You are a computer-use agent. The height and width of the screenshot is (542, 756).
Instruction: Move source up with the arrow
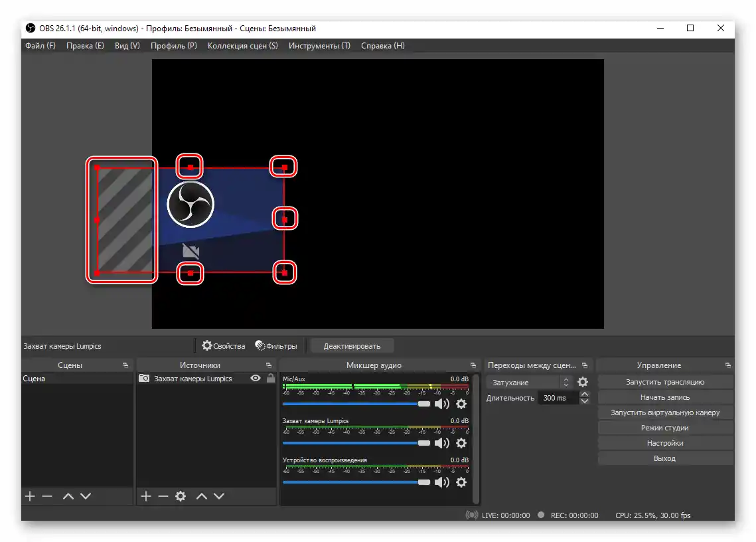pyautogui.click(x=202, y=496)
